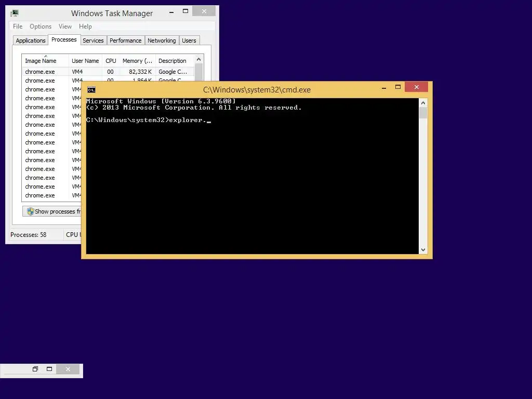
Task: Maximize the cmd.exe window
Action: (398, 87)
